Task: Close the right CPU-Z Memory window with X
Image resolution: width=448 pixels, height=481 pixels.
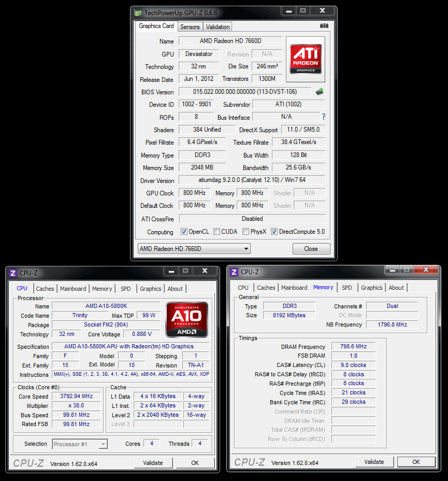Action: [x=426, y=270]
